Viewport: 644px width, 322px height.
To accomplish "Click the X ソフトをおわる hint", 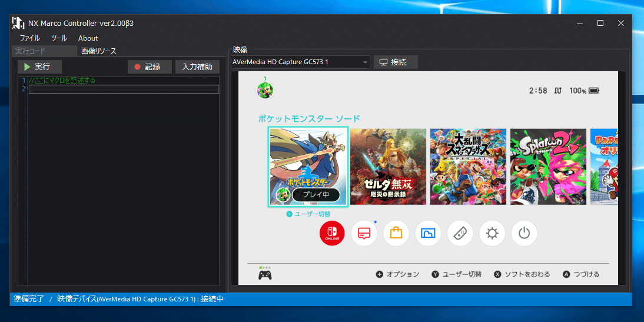I will click(522, 274).
